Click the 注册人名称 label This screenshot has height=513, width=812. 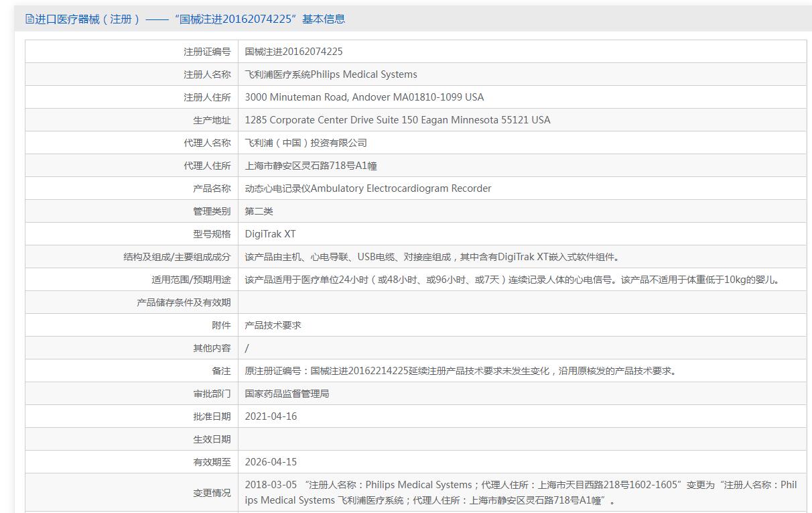pyautogui.click(x=207, y=74)
